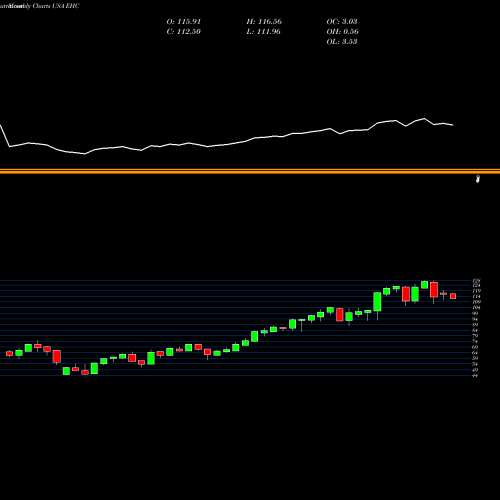Click the 64 price axis label
Viewport: 500px width, 500px height.
tap(476, 353)
